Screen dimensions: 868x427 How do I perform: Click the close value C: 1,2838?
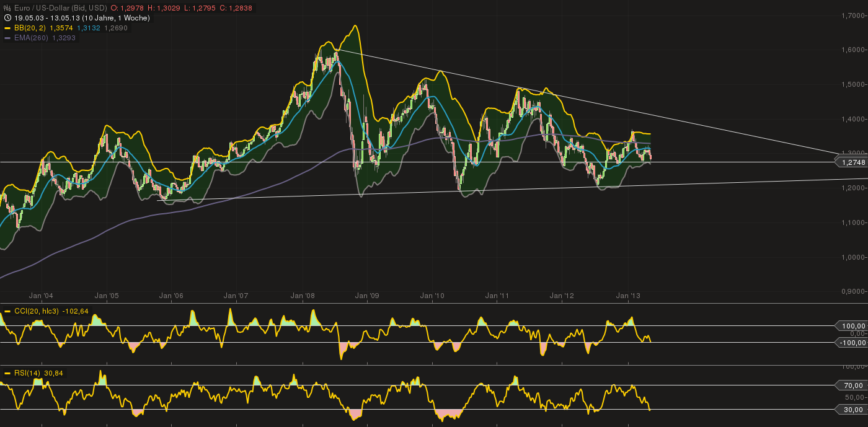click(x=236, y=8)
